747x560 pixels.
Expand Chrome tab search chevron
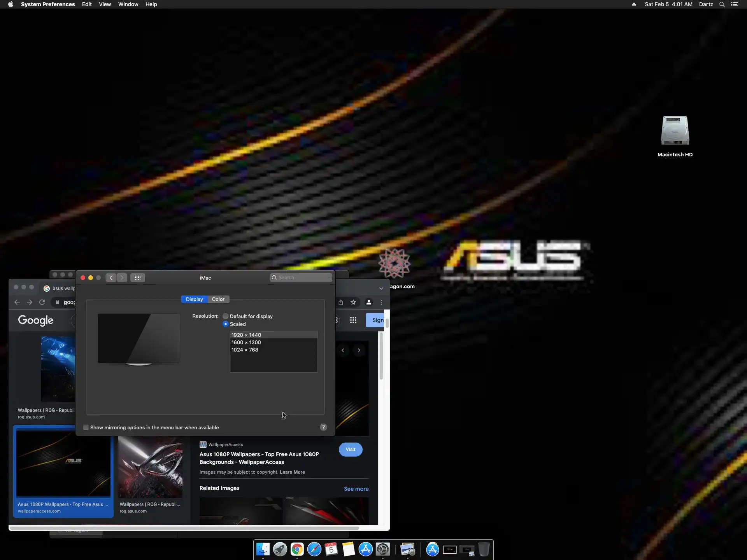pyautogui.click(x=381, y=289)
